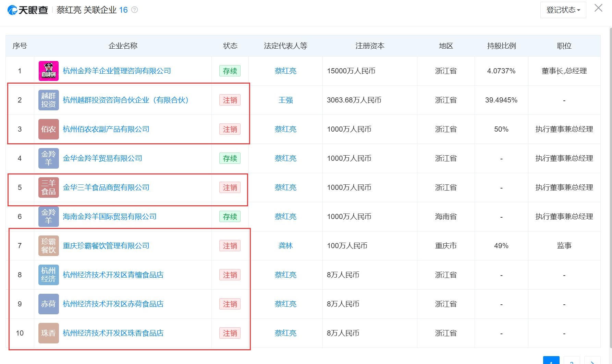Open 杭州金羚羊企业管理咨询有限公司 company link

click(x=117, y=71)
